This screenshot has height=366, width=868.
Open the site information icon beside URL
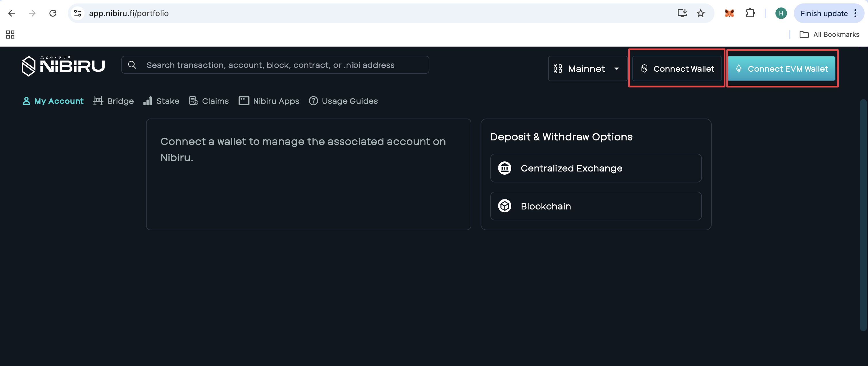(x=78, y=14)
